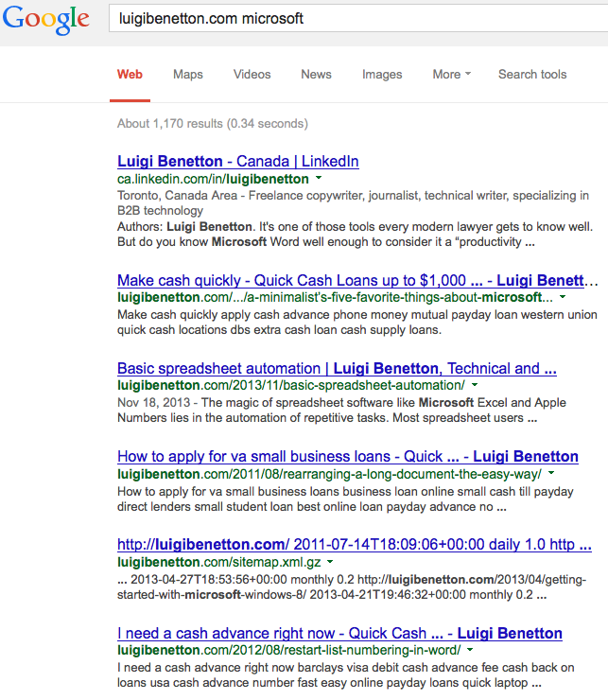Click luigibenetton.com/2012/08/restart-list-numbering-in-word/ URL text
This screenshot has height=700, width=608.
coord(288,651)
